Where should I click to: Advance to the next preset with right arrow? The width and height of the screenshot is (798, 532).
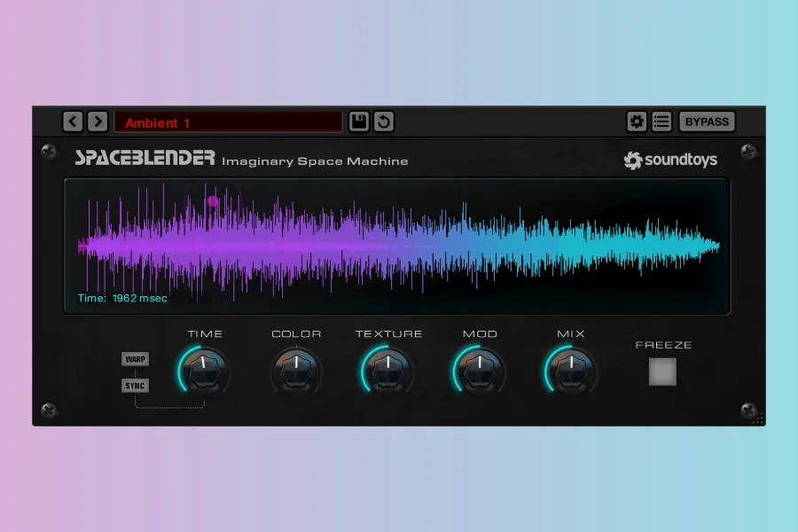click(x=98, y=121)
